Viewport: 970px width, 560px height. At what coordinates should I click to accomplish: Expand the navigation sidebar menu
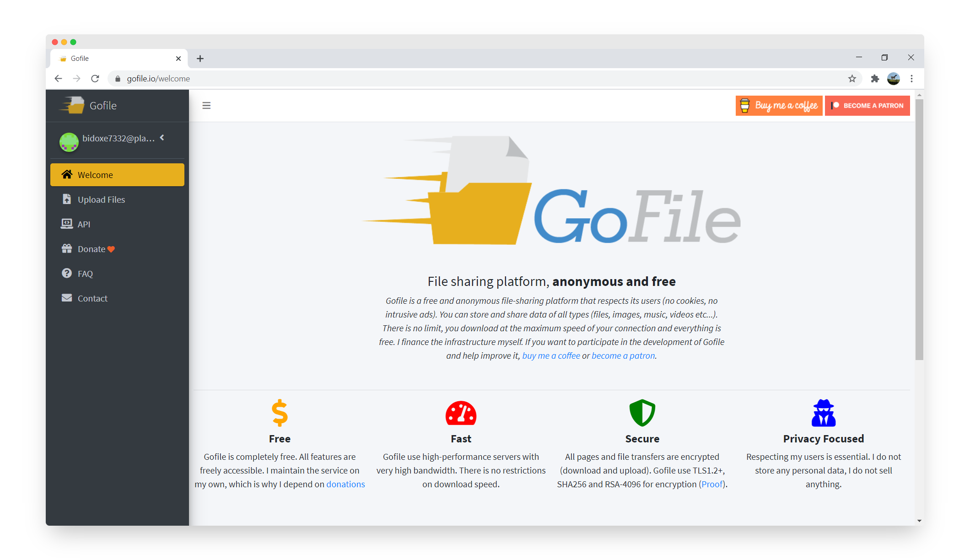(x=207, y=105)
